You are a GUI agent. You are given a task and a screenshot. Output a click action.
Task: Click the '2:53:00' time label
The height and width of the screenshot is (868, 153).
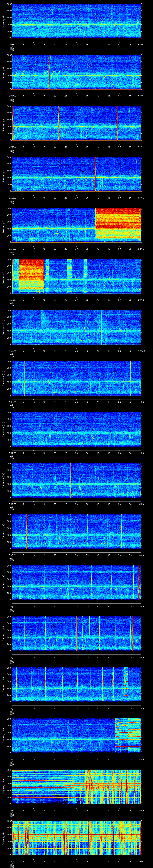pos(12,44)
